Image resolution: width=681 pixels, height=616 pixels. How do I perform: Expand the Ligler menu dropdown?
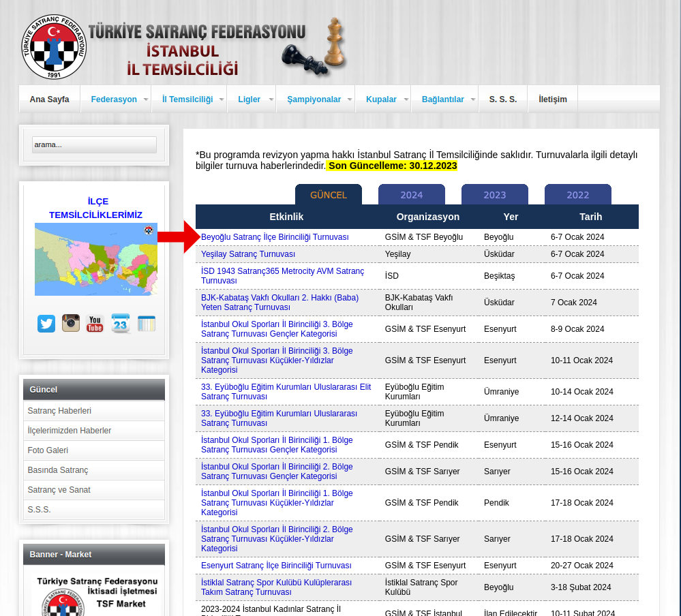click(252, 99)
